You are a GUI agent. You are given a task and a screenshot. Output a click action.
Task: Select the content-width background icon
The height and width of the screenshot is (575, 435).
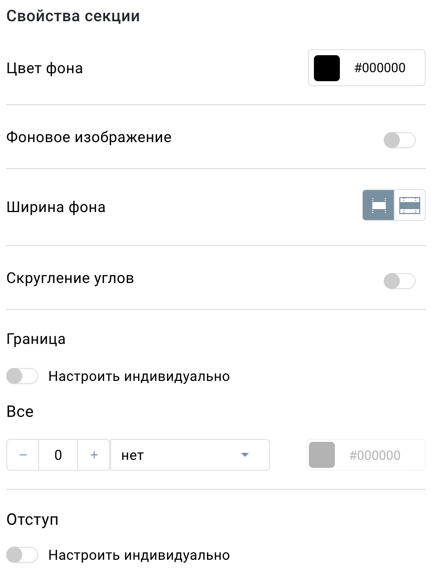point(378,205)
